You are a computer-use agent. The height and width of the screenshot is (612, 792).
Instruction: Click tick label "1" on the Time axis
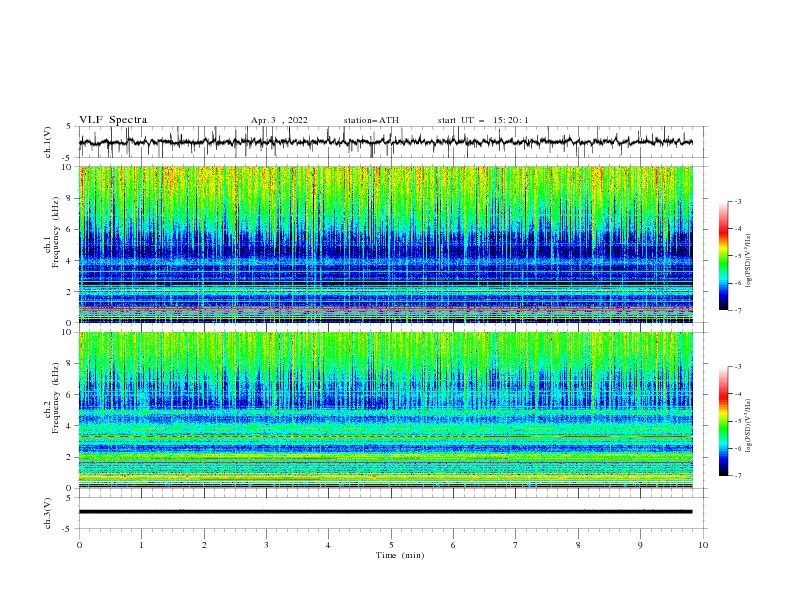141,545
